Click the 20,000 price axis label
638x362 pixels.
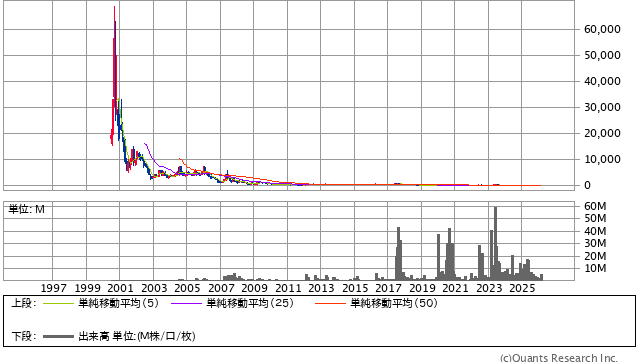[x=602, y=133]
